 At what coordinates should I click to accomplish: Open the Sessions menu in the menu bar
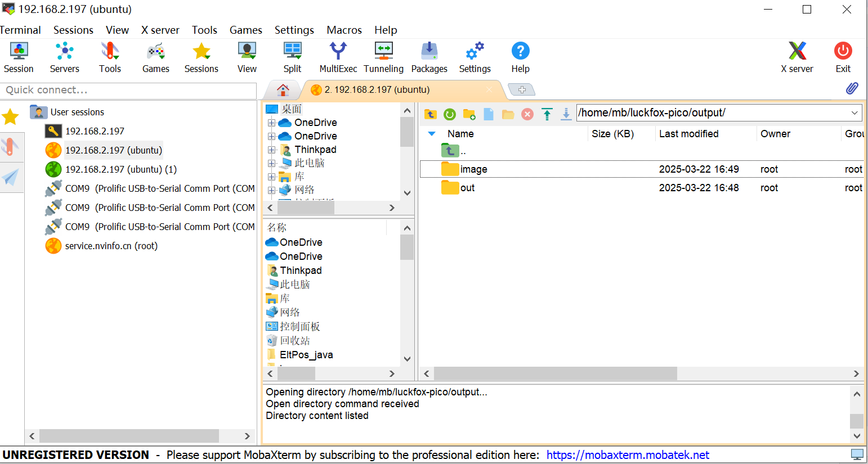pyautogui.click(x=73, y=30)
